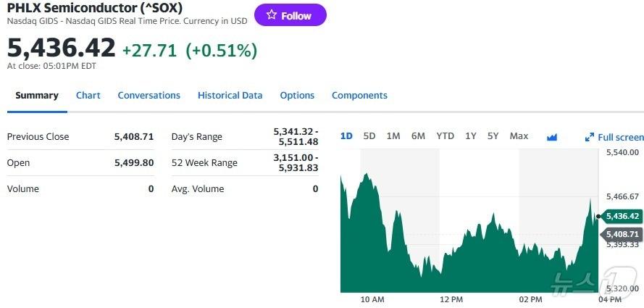This screenshot has height=308, width=644.
Task: Show the YTD chart range
Action: (x=445, y=136)
